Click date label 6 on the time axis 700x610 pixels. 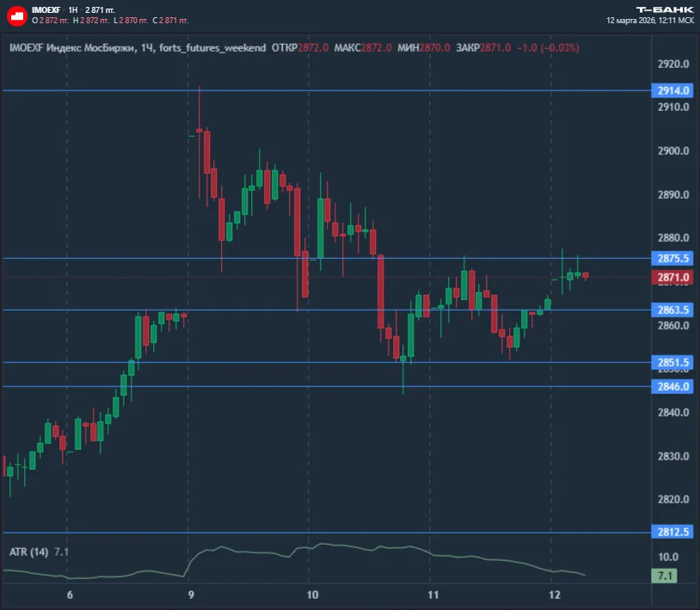pyautogui.click(x=70, y=595)
